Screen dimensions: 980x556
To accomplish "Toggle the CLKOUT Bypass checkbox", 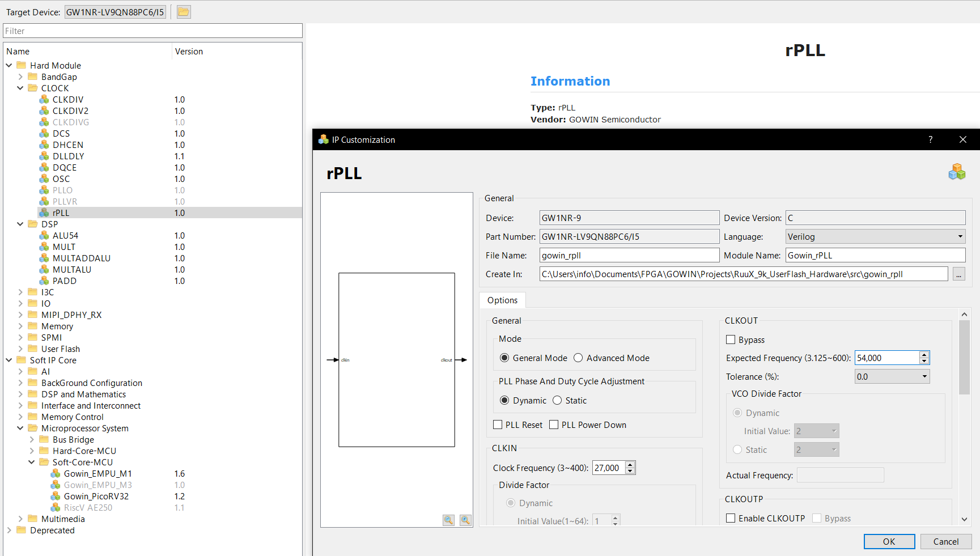I will point(731,339).
